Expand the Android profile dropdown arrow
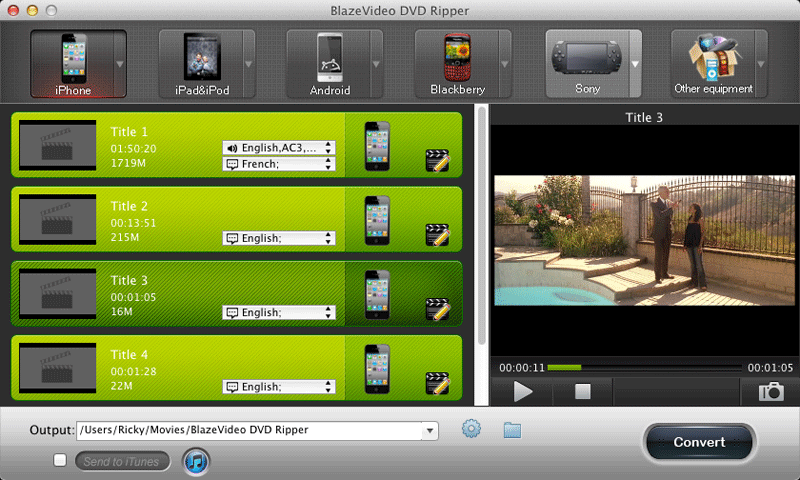800x480 pixels. click(376, 64)
